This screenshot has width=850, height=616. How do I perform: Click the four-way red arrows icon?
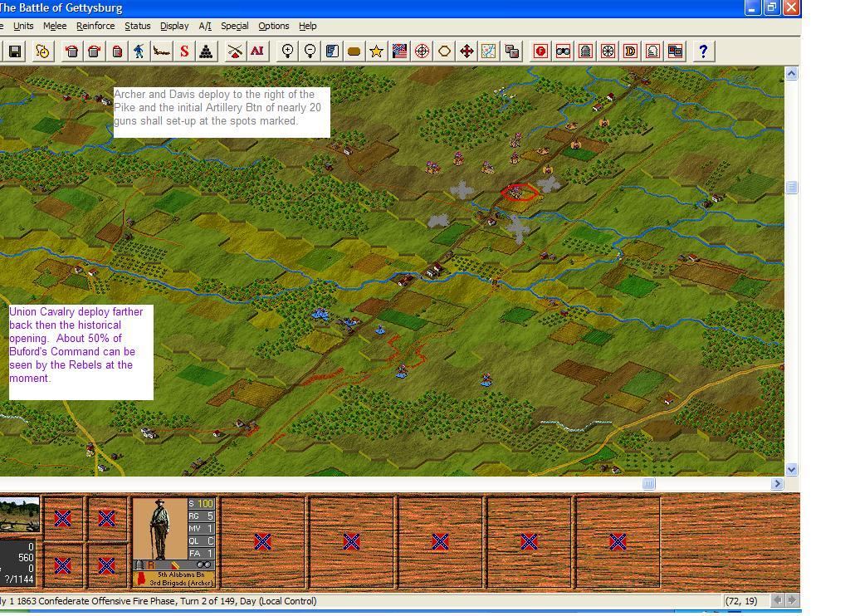pos(467,51)
